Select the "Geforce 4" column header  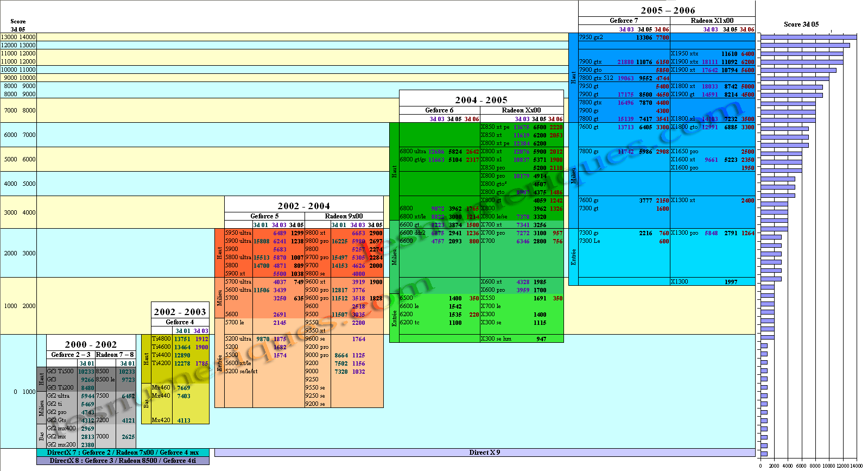(180, 322)
